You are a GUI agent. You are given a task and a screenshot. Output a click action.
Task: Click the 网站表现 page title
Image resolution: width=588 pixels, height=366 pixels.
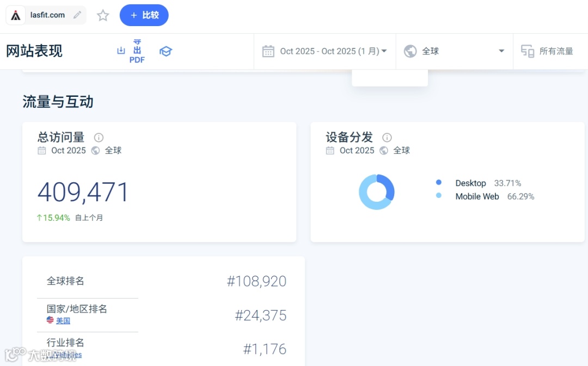[34, 51]
